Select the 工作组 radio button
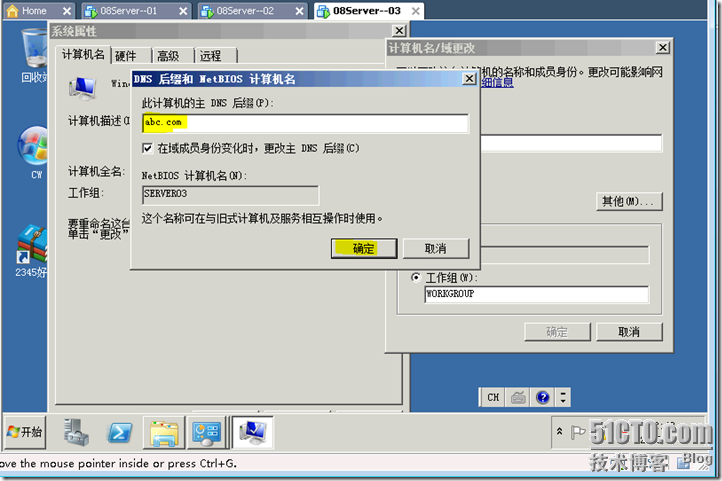The image size is (722, 481). tap(416, 277)
